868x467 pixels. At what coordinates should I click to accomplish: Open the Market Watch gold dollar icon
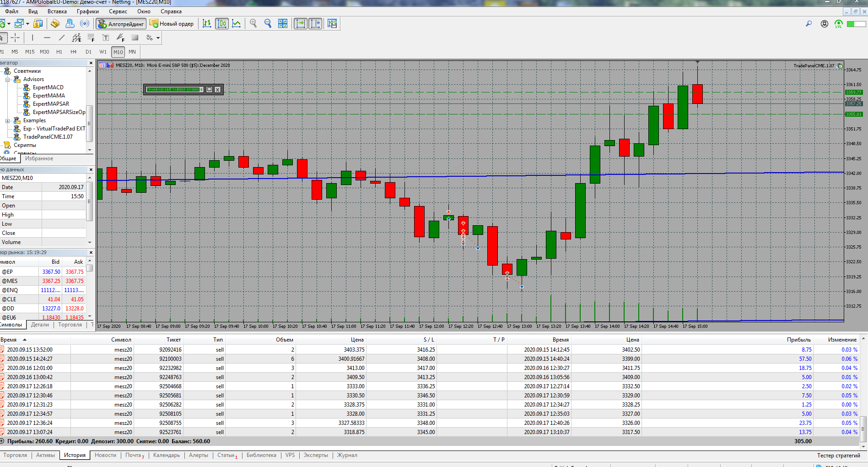click(38, 23)
